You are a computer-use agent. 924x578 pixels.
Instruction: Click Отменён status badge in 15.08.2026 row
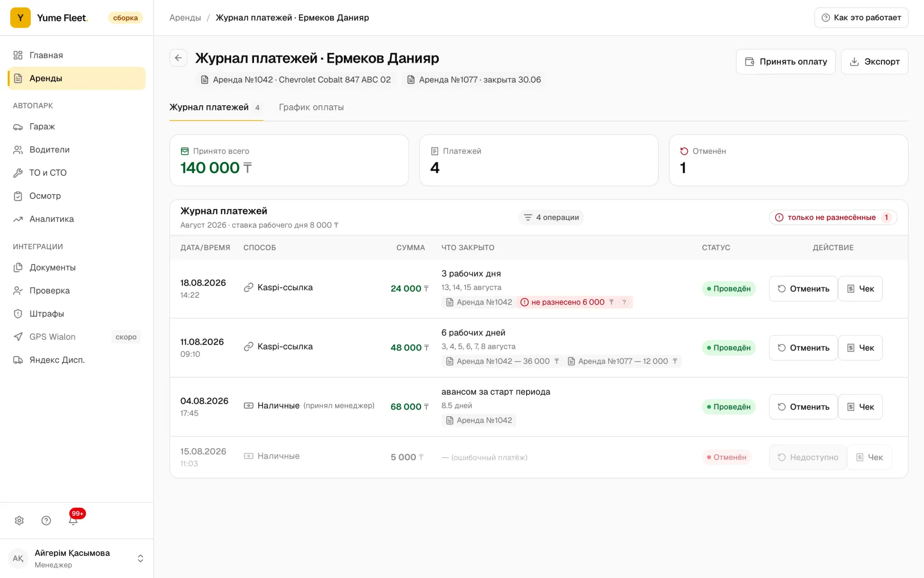tap(726, 457)
